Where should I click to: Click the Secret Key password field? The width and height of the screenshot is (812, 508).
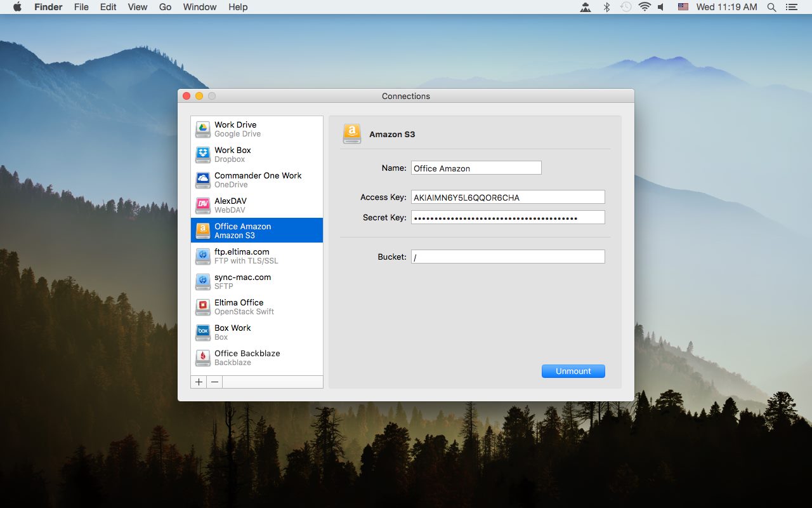pyautogui.click(x=508, y=217)
